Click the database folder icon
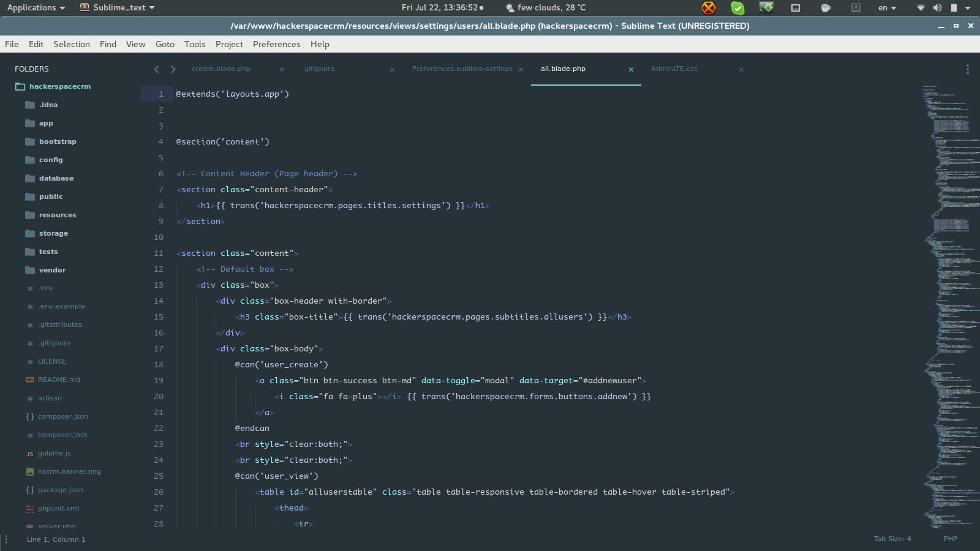The height and width of the screenshot is (551, 980). [x=30, y=178]
